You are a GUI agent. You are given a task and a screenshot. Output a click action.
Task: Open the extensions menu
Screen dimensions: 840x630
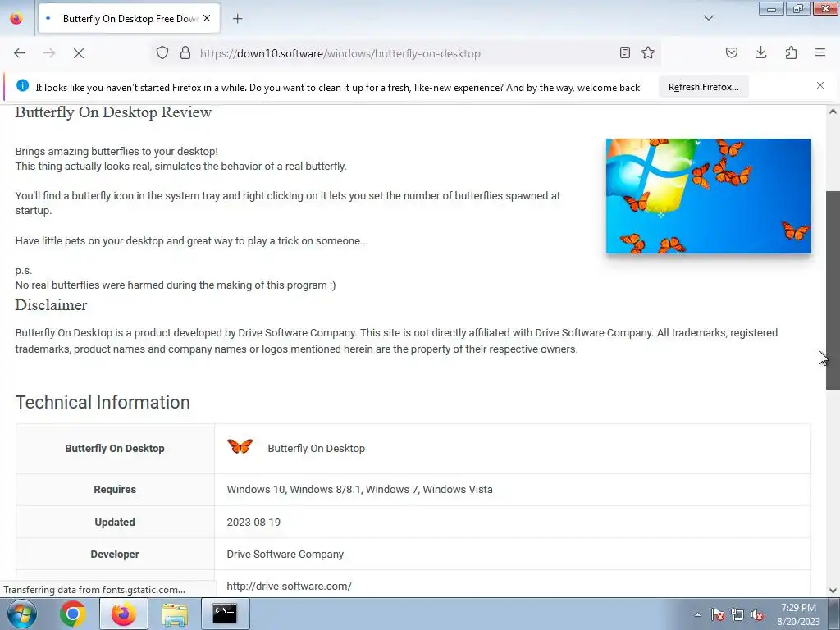(x=791, y=52)
